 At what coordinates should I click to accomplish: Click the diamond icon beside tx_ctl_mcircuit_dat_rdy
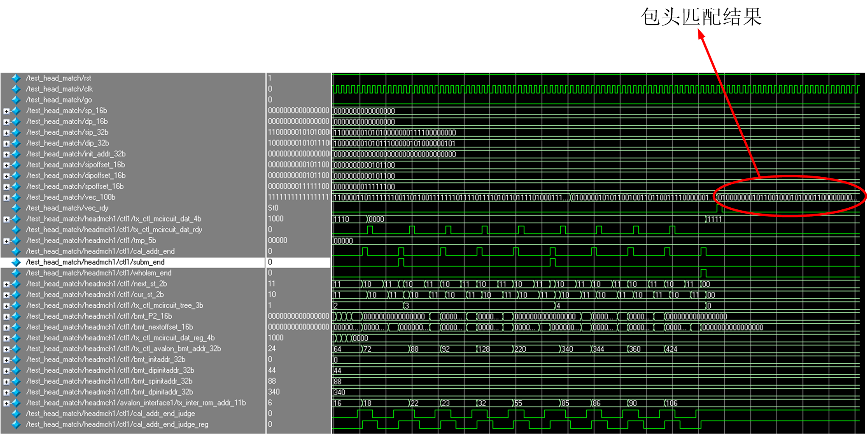pos(16,230)
